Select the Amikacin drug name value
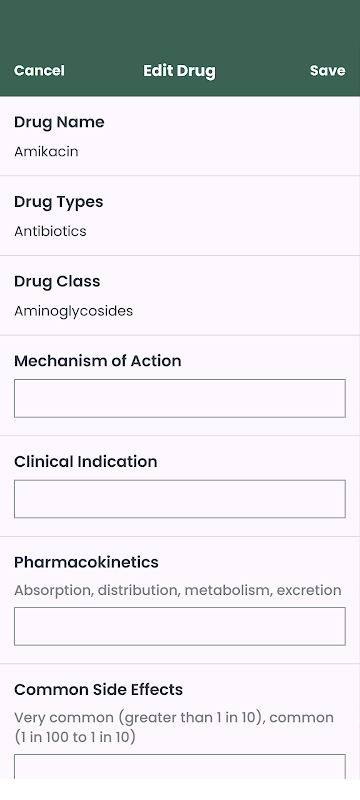Viewport: 360px width, 800px height. click(46, 152)
